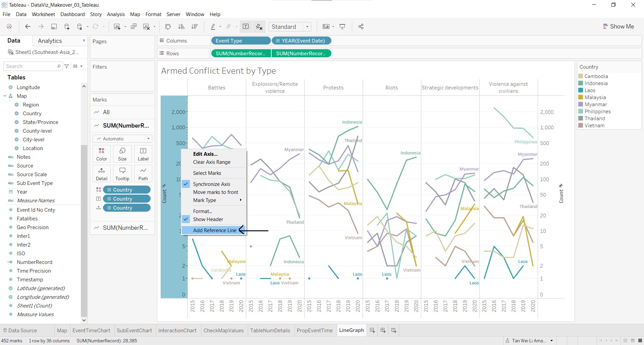Image resolution: width=644 pixels, height=345 pixels.
Task: Click the Add new data source icon
Action: tap(67, 27)
